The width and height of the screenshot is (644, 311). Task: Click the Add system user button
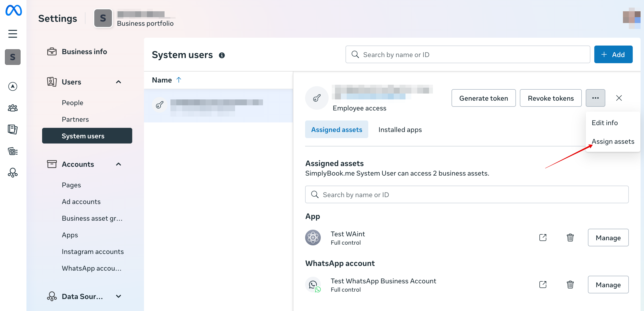point(613,55)
